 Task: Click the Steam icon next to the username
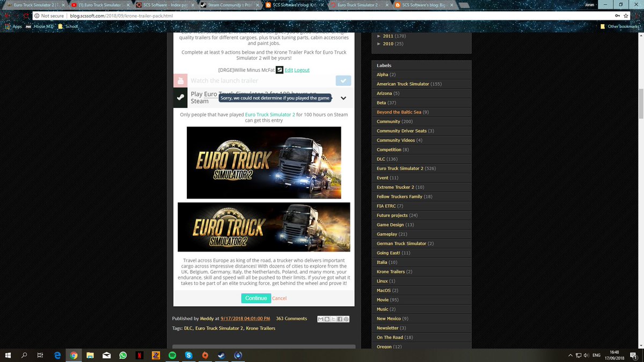pos(279,70)
